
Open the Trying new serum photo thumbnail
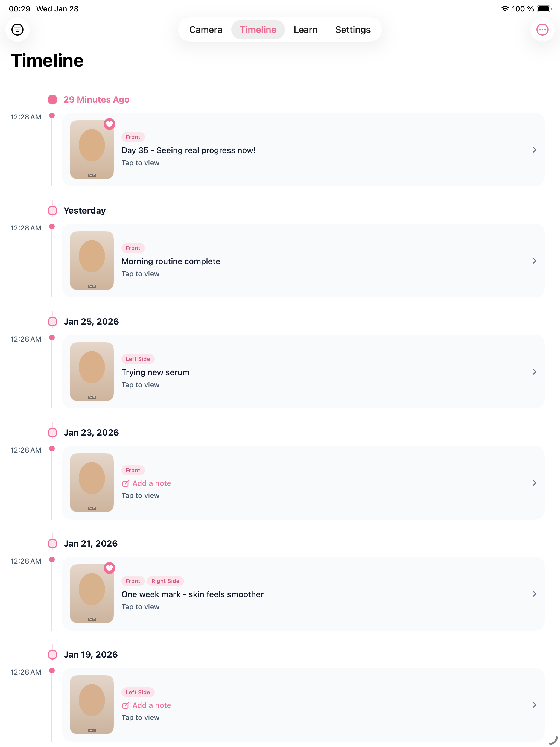pyautogui.click(x=92, y=372)
